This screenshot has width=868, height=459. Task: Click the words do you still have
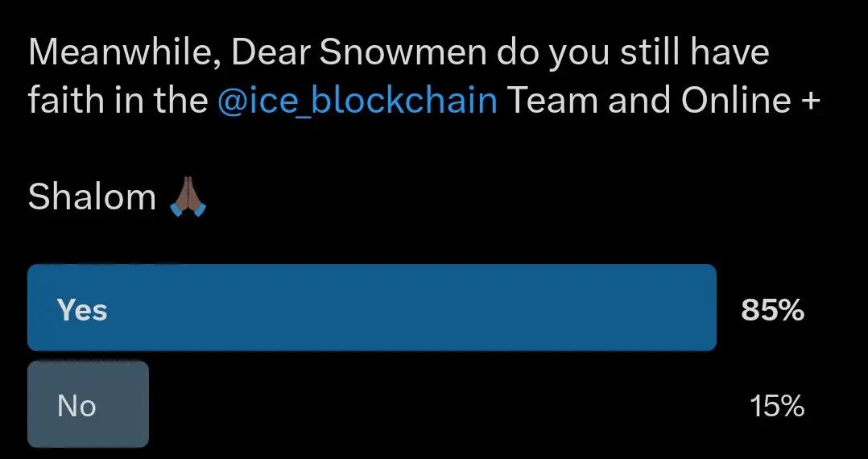click(633, 54)
